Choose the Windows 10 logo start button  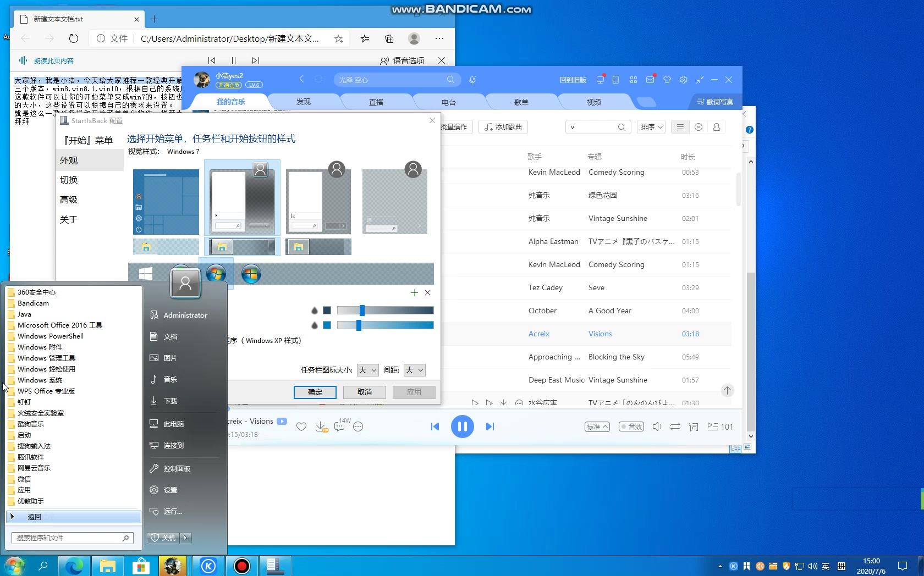tap(146, 273)
